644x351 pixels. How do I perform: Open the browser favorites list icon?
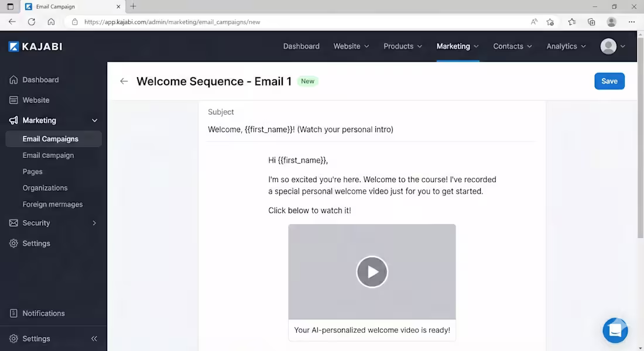point(572,22)
